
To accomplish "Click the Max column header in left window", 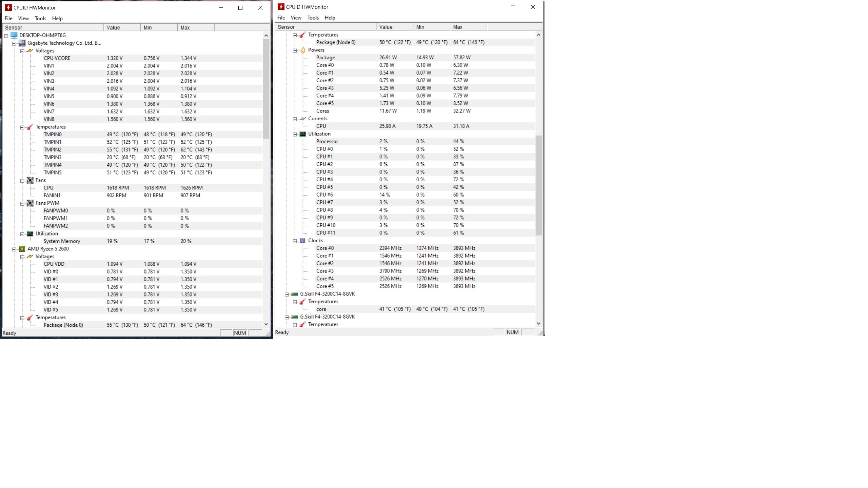I will 195,27.
